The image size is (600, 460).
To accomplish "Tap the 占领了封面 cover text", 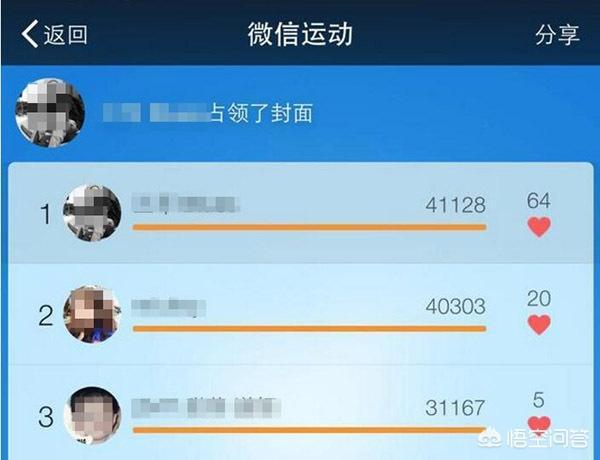I will [x=261, y=113].
